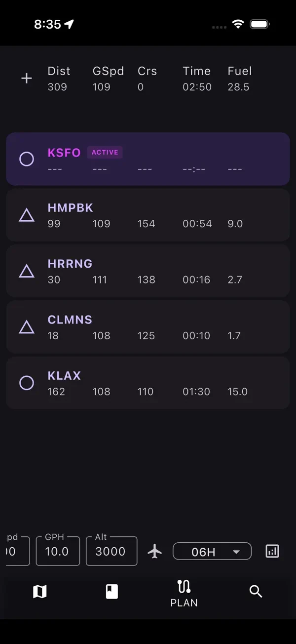
Task: Tap the plus icon to add waypoint
Action: 27,79
